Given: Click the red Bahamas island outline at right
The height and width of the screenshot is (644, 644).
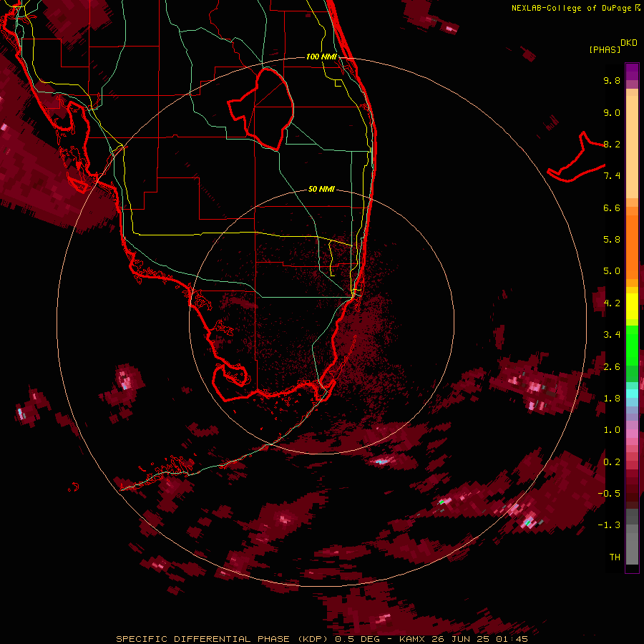Looking at the screenshot, I should [576, 157].
